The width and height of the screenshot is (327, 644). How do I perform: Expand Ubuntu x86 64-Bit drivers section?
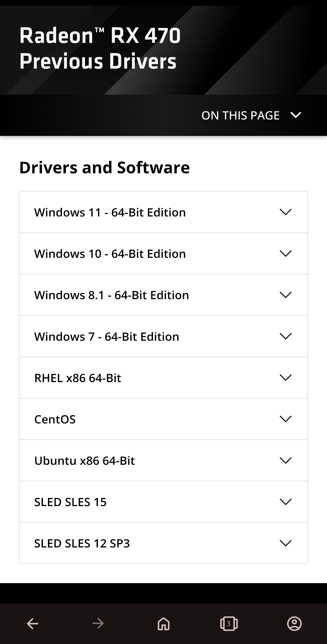pos(163,460)
